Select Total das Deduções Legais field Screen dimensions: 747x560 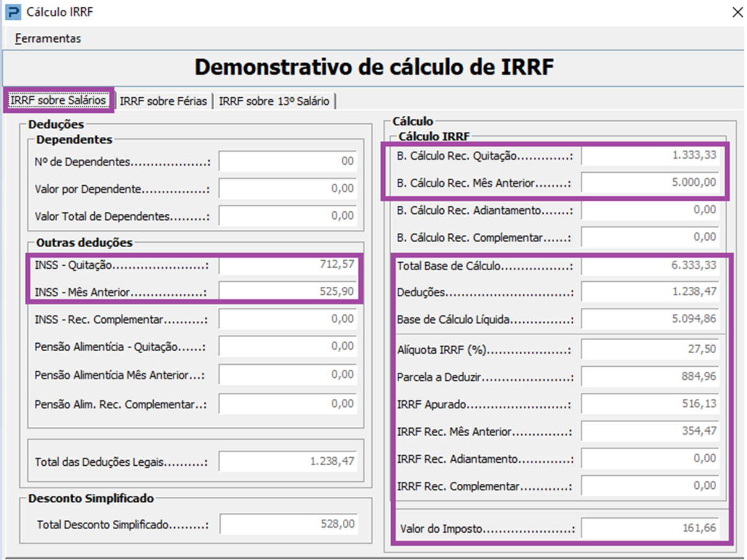[289, 462]
